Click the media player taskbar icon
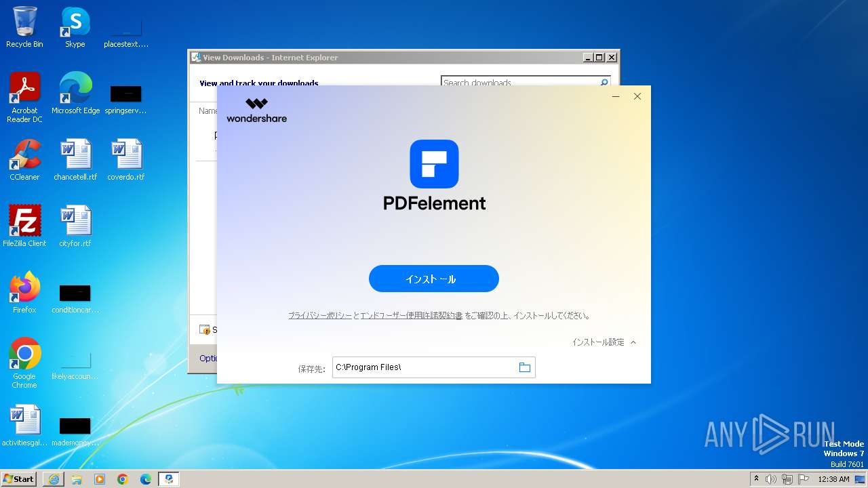 [x=100, y=479]
